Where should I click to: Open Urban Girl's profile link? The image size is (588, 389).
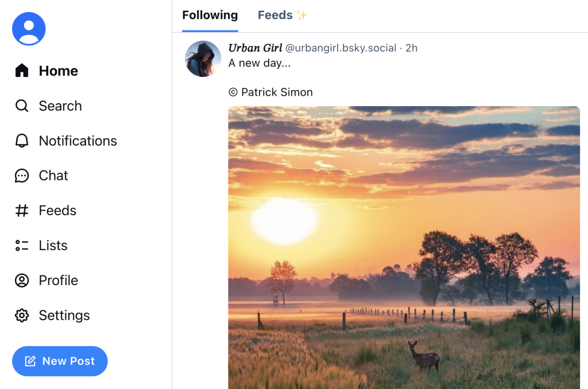(255, 48)
